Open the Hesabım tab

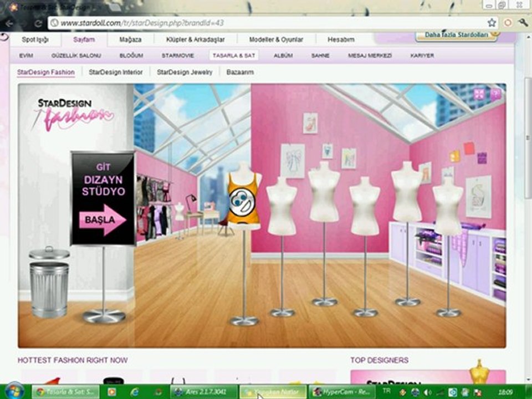click(341, 40)
